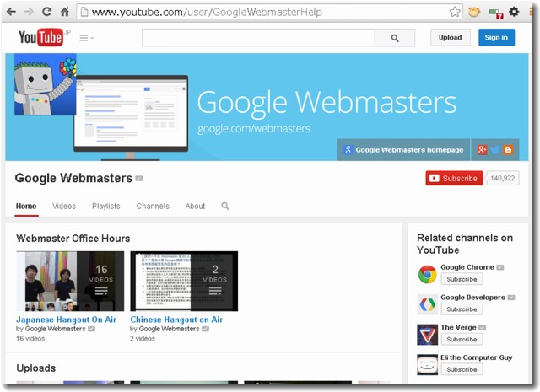Click Google Webmasters under Chinese Hangout

(x=169, y=329)
